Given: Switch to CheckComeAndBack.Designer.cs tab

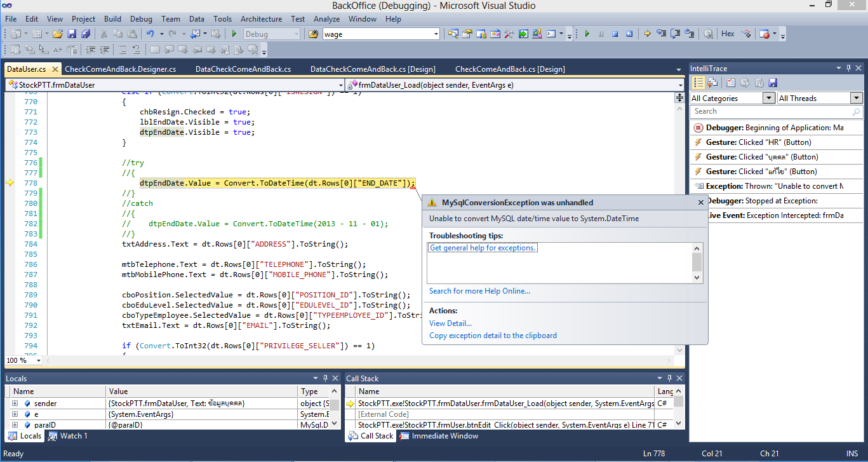Looking at the screenshot, I should [121, 69].
